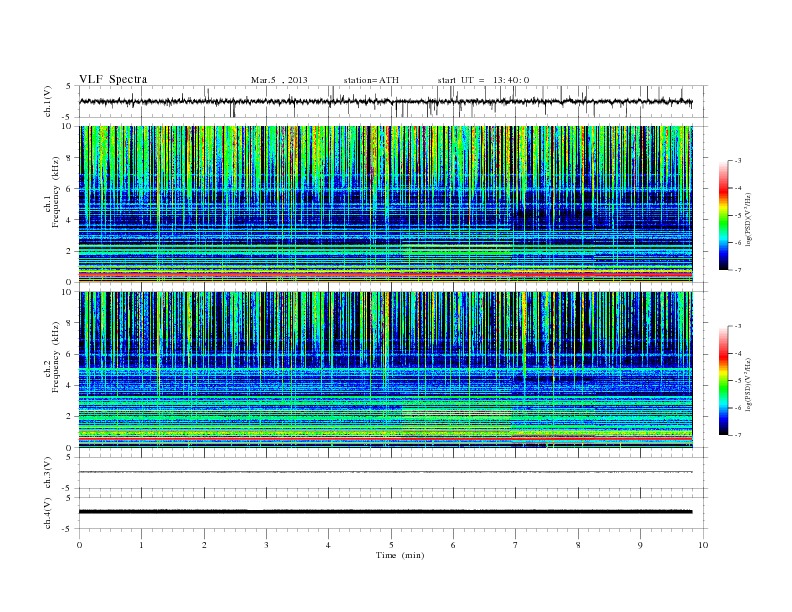Click the "Time (min)" axis label
The width and height of the screenshot is (792, 612).
click(x=400, y=555)
